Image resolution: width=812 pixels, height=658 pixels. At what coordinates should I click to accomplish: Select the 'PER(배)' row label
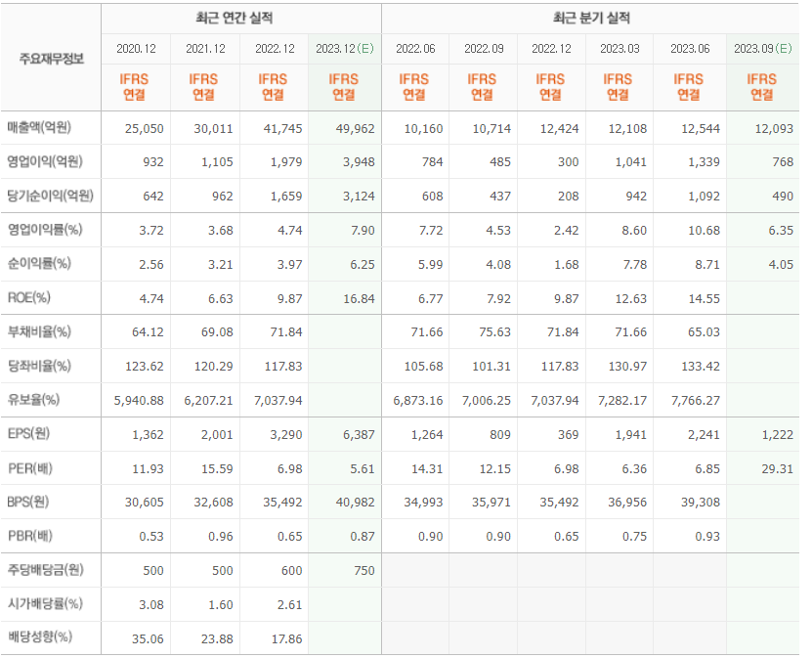click(30, 469)
